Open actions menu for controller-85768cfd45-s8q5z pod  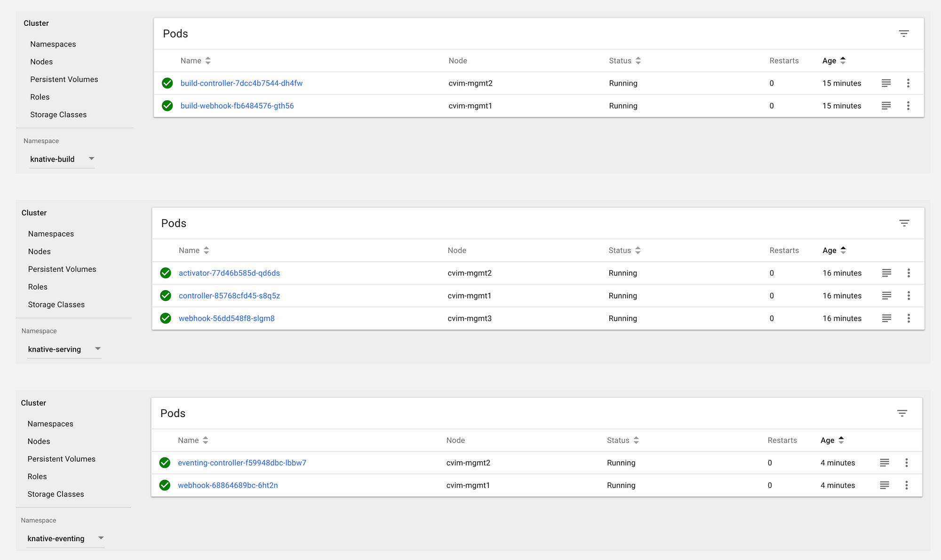(x=909, y=296)
